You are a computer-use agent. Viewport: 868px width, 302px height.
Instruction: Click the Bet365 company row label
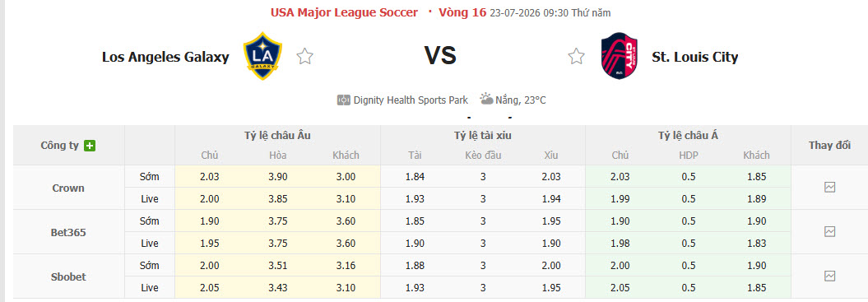coord(68,232)
